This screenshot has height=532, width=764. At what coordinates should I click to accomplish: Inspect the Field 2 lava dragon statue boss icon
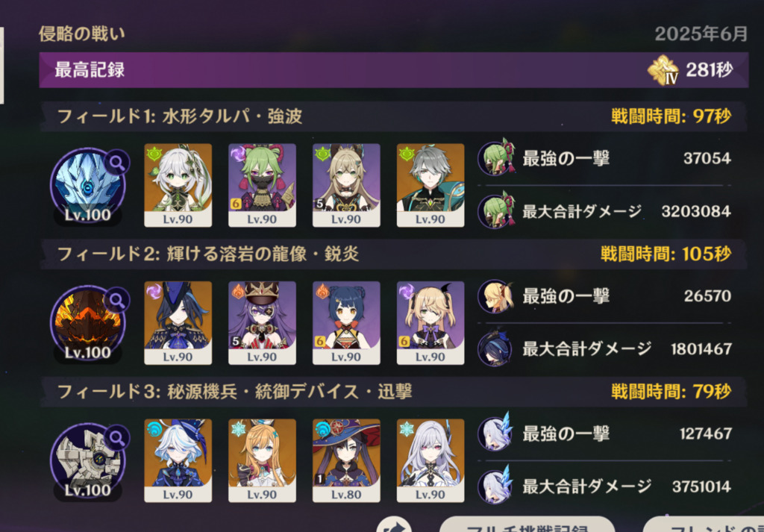pos(88,324)
